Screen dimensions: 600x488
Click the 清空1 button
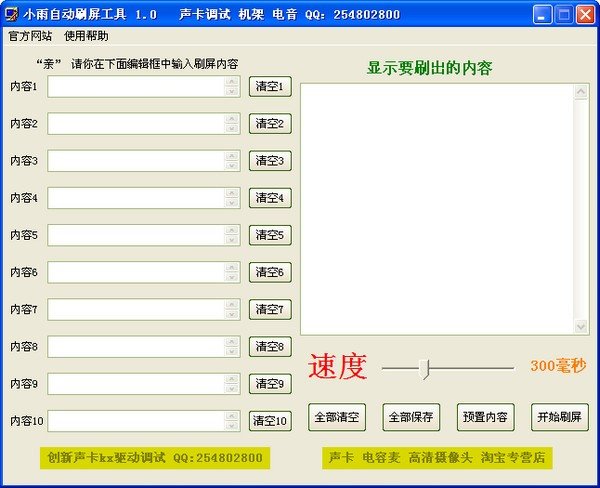[269, 87]
